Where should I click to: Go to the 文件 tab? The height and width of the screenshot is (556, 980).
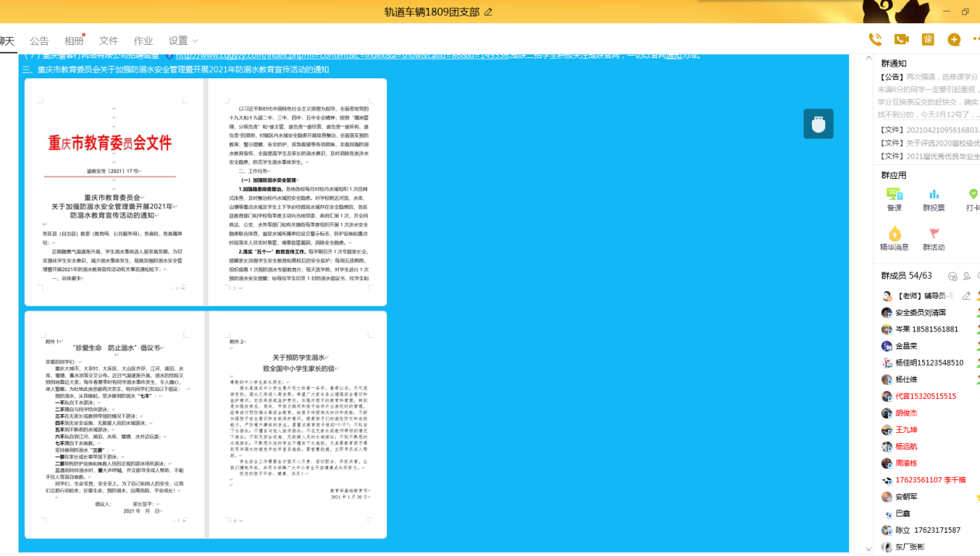(x=108, y=41)
